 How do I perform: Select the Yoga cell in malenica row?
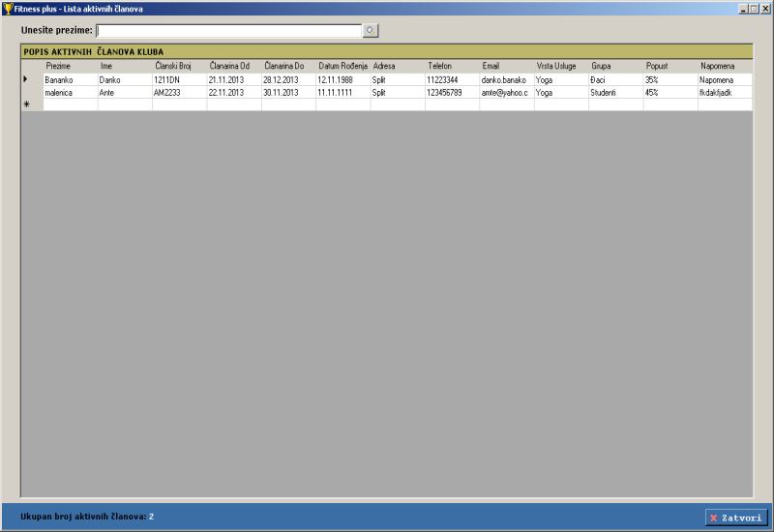pyautogui.click(x=561, y=92)
